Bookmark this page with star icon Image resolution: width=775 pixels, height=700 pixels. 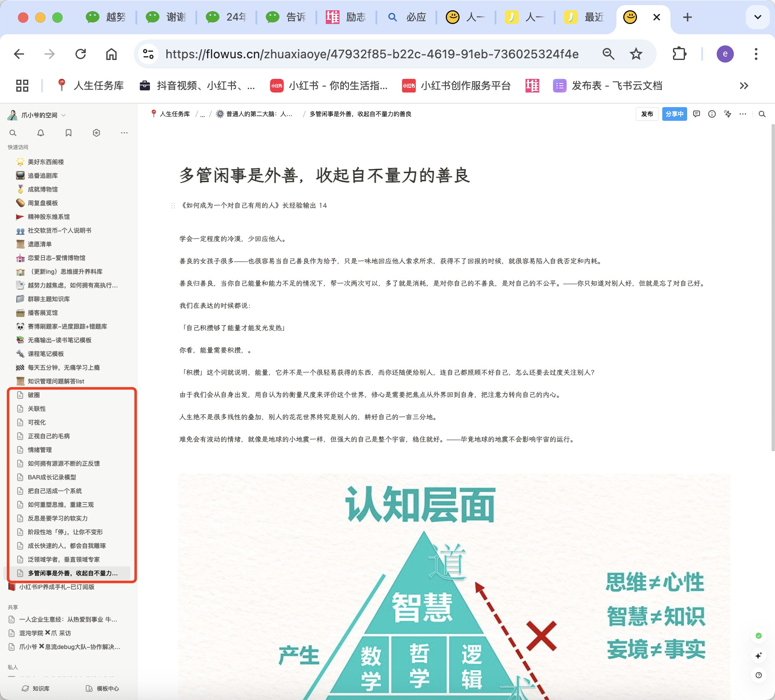click(x=636, y=54)
